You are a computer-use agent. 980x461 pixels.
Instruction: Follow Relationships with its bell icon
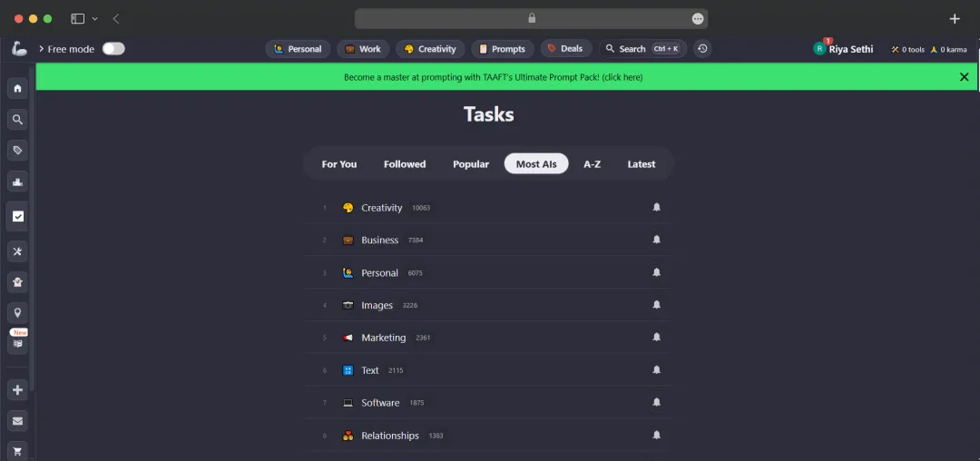click(x=656, y=435)
